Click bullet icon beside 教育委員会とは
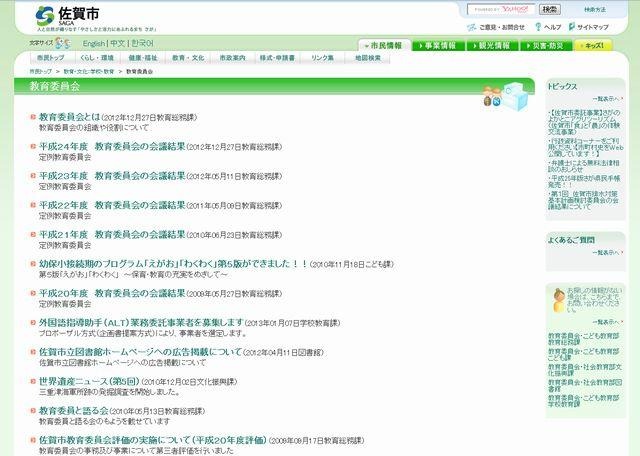This screenshot has height=456, width=640. click(x=33, y=117)
